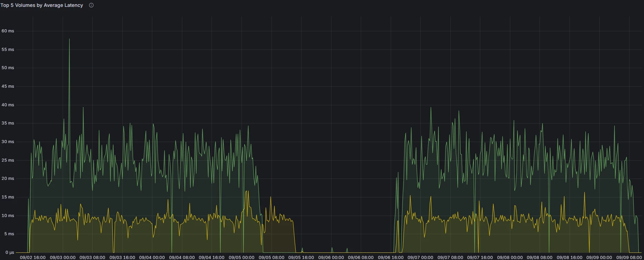The width and height of the screenshot is (644, 260).
Task: Select the "09/03 00:00" time axis label
Action: [63, 257]
